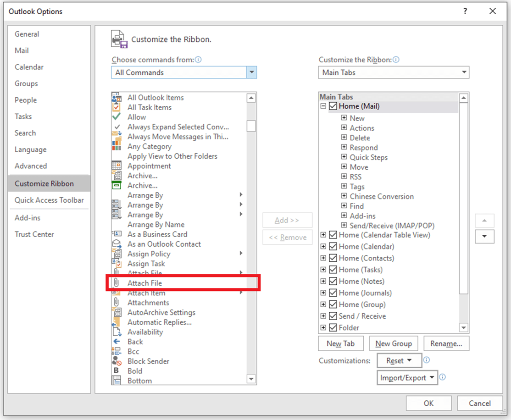Open the All Commands dropdown
The width and height of the screenshot is (511, 420).
(x=251, y=72)
